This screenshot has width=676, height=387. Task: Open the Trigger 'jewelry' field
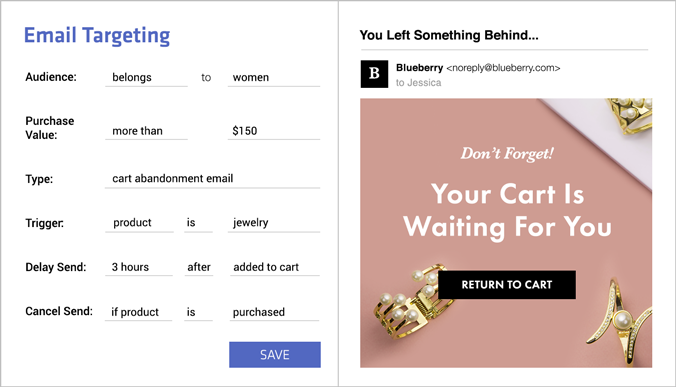coord(274,223)
